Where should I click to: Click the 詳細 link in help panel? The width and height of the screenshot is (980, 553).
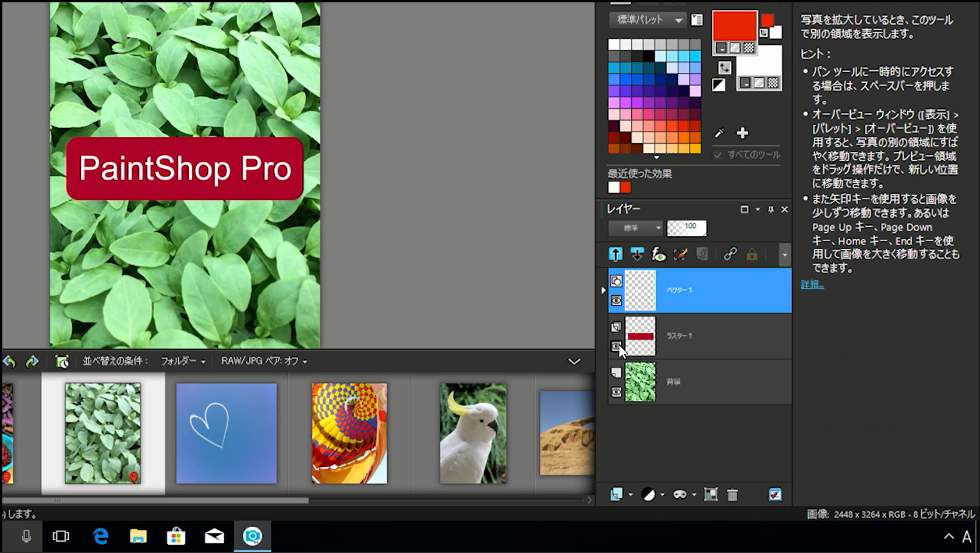pyautogui.click(x=812, y=285)
